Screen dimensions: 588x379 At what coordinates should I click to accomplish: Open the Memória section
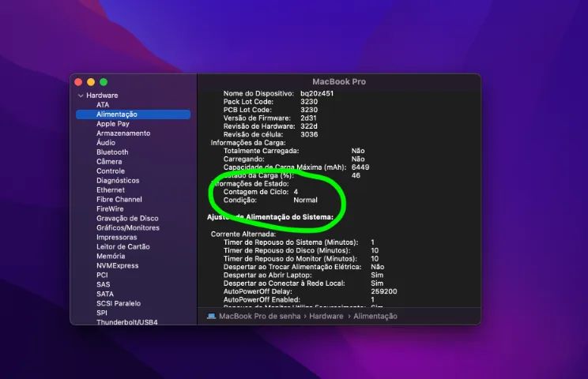[111, 256]
